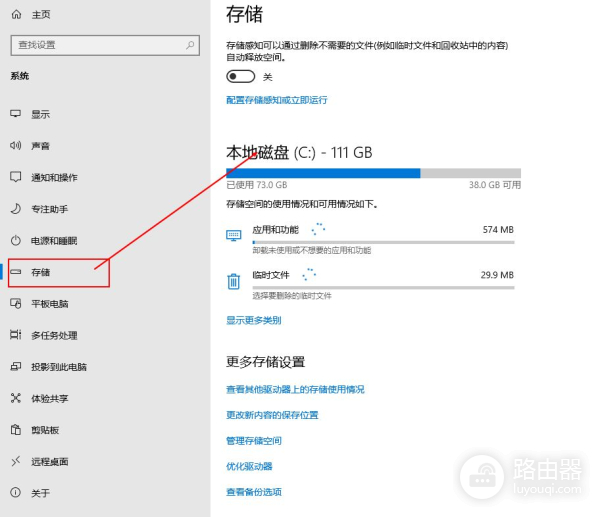This screenshot has width=600, height=517.
Task: Click the 查找设置 search field
Action: (105, 45)
